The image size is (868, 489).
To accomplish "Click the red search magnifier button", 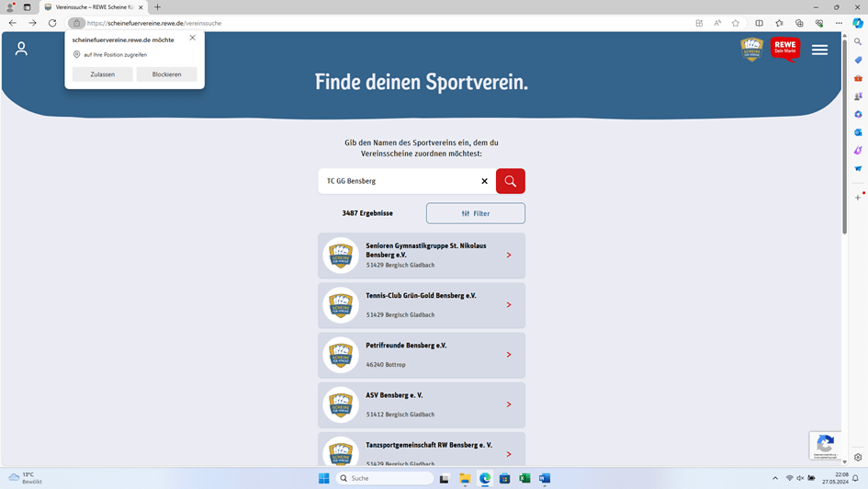I will tap(510, 181).
